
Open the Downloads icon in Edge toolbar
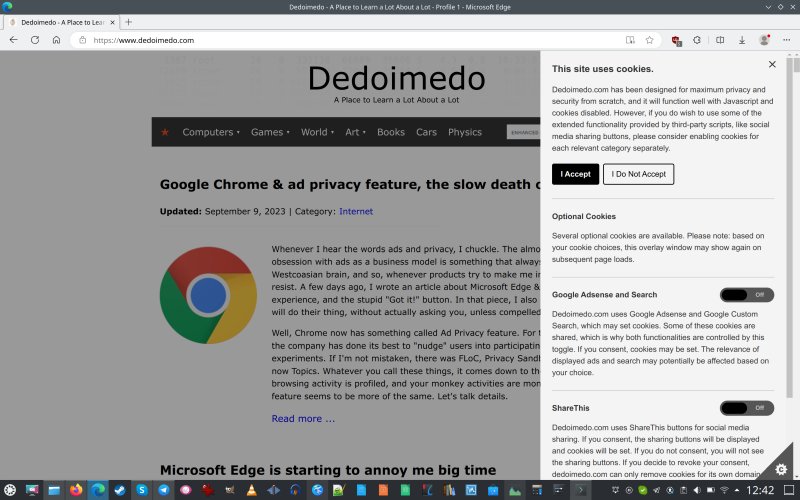click(x=742, y=40)
